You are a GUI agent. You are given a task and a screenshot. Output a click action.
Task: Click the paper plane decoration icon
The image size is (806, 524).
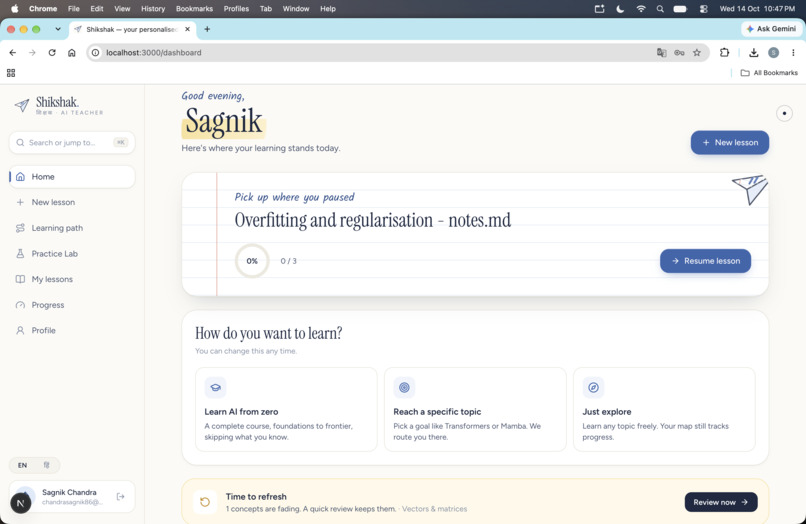pyautogui.click(x=750, y=189)
